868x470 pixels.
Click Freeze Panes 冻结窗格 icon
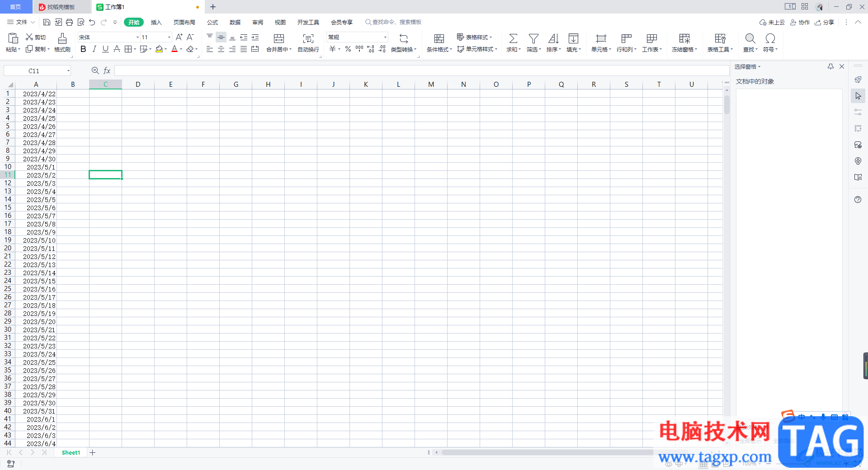684,38
